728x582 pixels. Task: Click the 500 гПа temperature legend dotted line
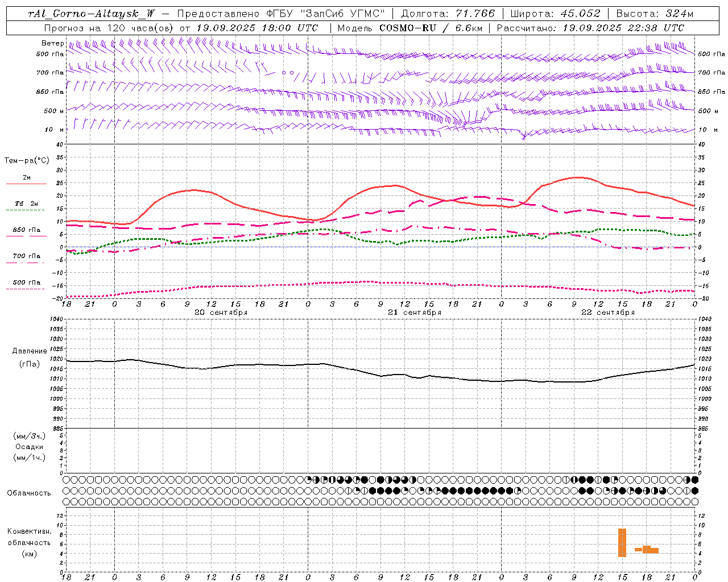26,289
